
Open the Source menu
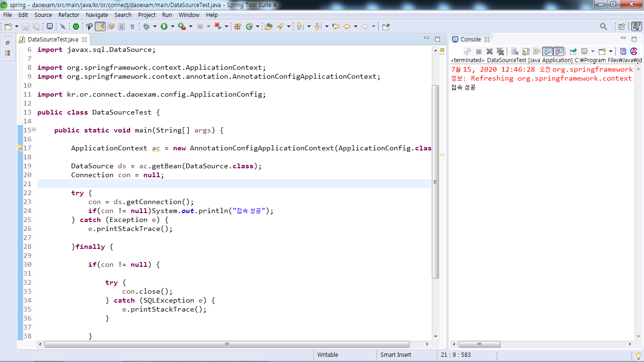click(43, 15)
